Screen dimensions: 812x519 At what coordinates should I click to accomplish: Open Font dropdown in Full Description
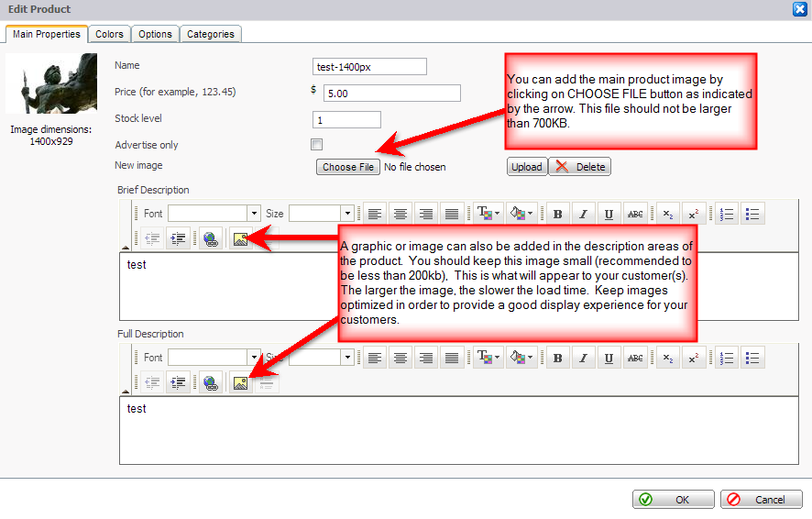(x=254, y=358)
